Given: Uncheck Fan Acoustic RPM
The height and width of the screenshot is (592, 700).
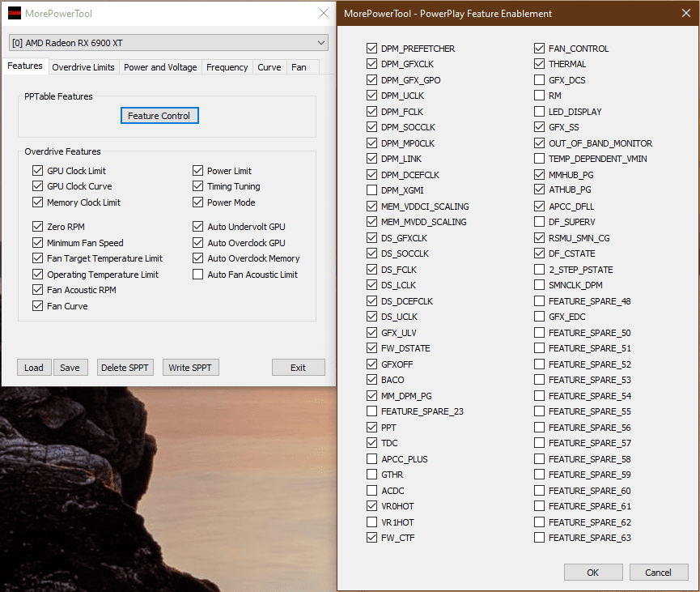Looking at the screenshot, I should pyautogui.click(x=37, y=290).
